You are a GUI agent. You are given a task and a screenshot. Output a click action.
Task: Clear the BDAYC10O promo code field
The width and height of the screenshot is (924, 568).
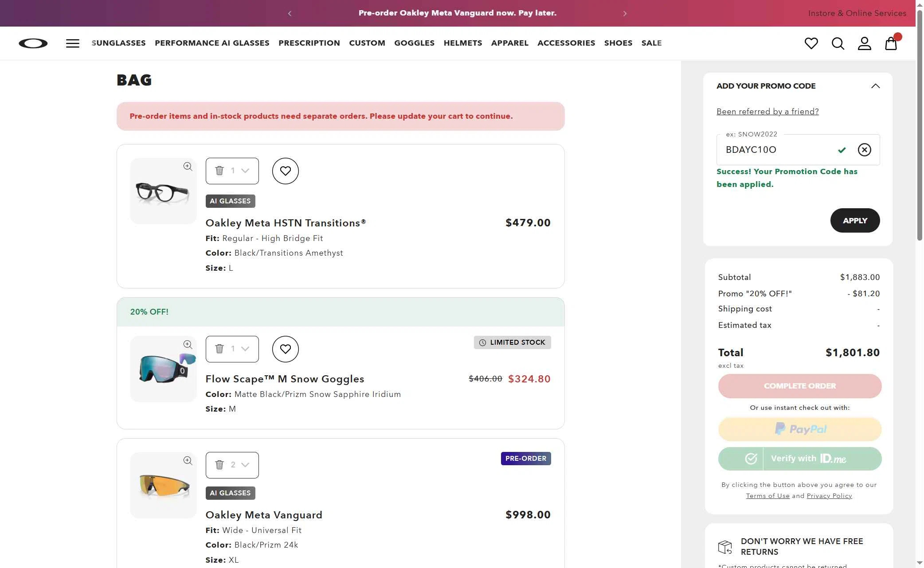(865, 150)
